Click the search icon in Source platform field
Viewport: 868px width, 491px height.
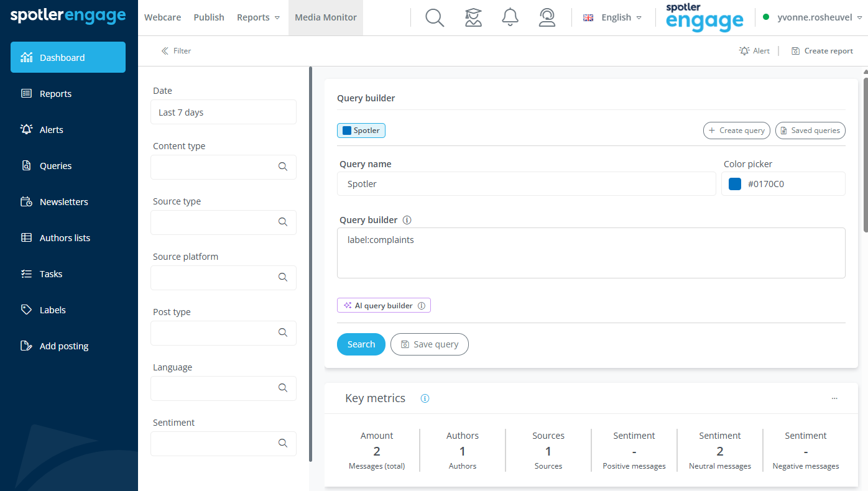[x=283, y=277]
